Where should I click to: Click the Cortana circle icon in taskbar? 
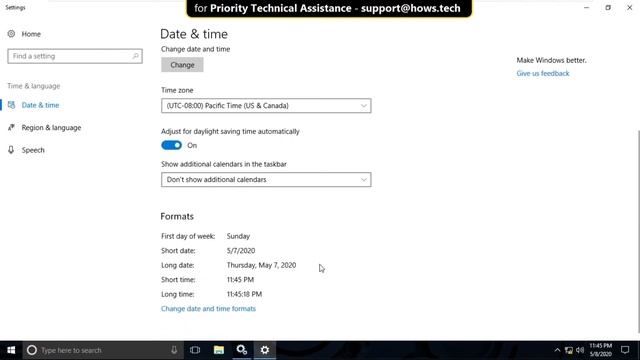click(32, 350)
